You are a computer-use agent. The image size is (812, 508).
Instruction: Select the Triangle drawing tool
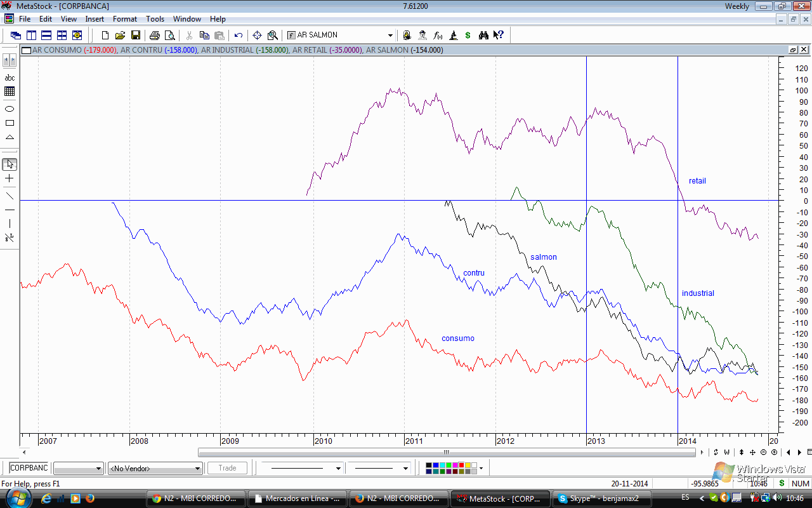(x=10, y=137)
